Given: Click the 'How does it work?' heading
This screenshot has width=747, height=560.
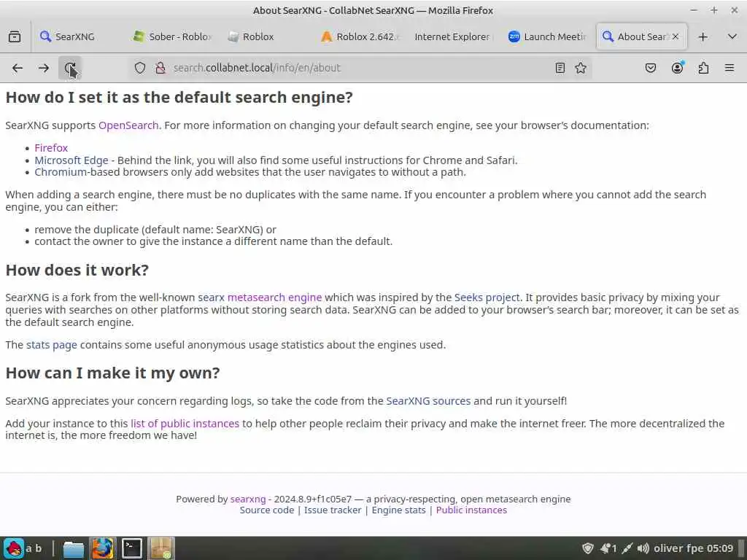Looking at the screenshot, I should [77, 270].
